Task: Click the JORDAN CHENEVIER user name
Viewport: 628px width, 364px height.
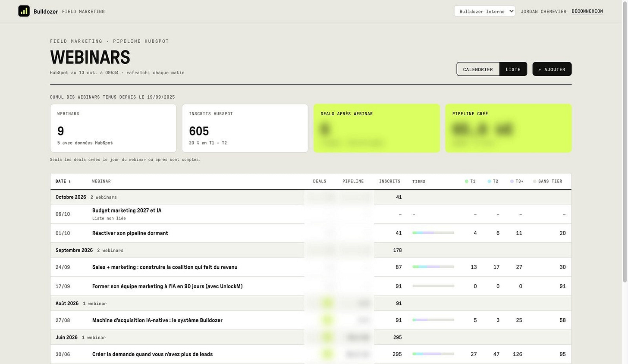Action: click(543, 12)
